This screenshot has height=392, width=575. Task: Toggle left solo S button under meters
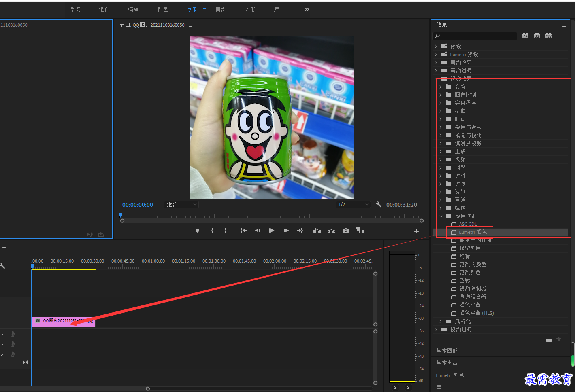point(395,388)
